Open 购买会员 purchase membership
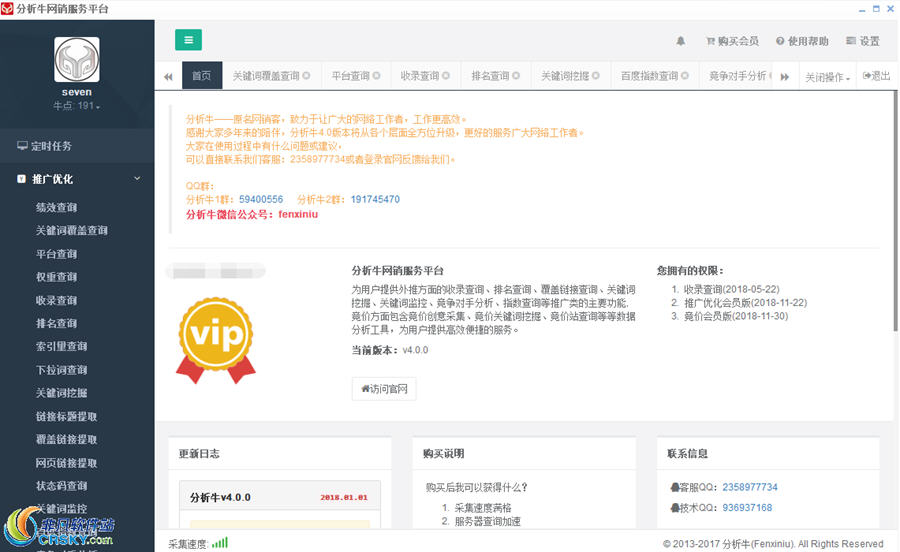This screenshot has width=900, height=552. pyautogui.click(x=732, y=41)
